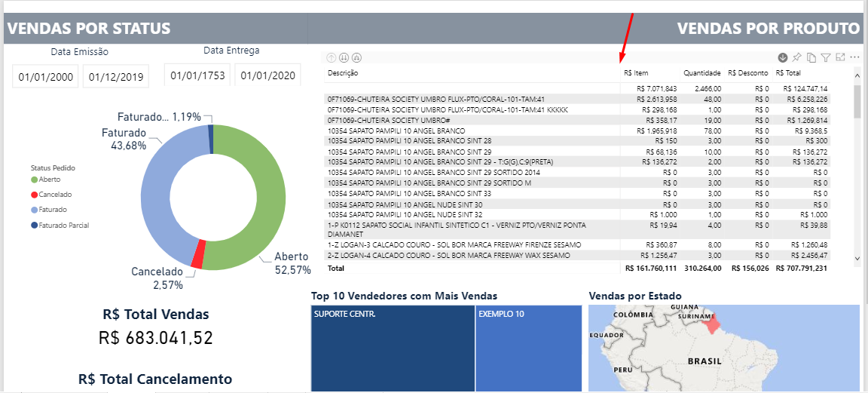Enter focus mode for the table
The height and width of the screenshot is (393, 868).
tap(840, 57)
